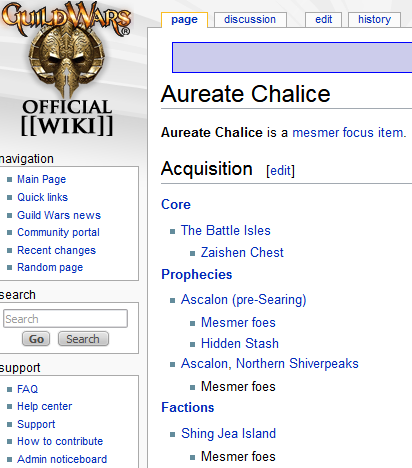Click the blue notice banner box
This screenshot has width=412, height=468.
292,57
